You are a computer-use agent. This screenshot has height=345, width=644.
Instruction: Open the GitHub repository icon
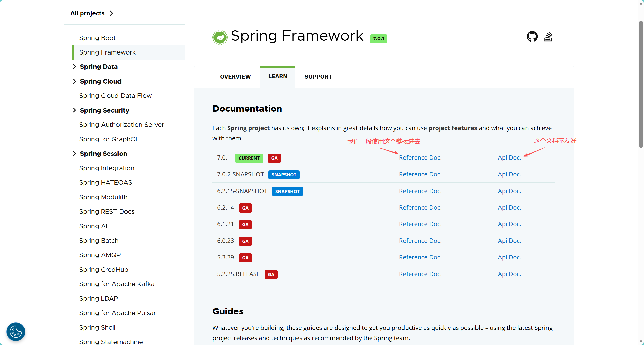(532, 37)
